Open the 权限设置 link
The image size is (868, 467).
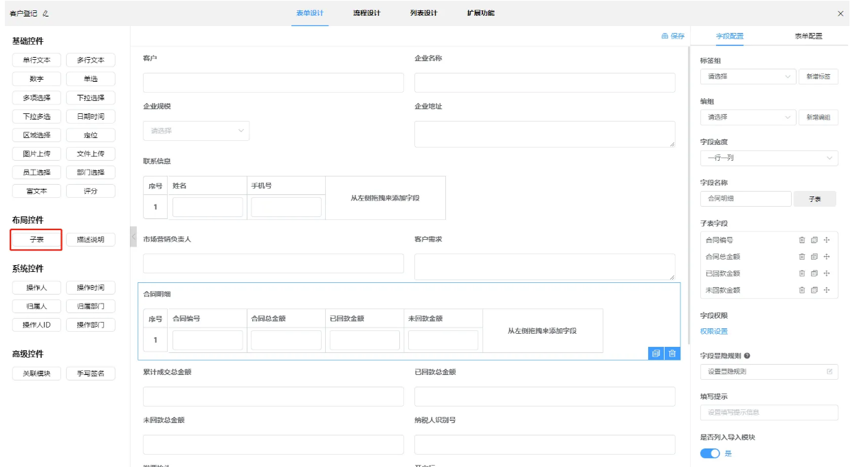pos(713,331)
